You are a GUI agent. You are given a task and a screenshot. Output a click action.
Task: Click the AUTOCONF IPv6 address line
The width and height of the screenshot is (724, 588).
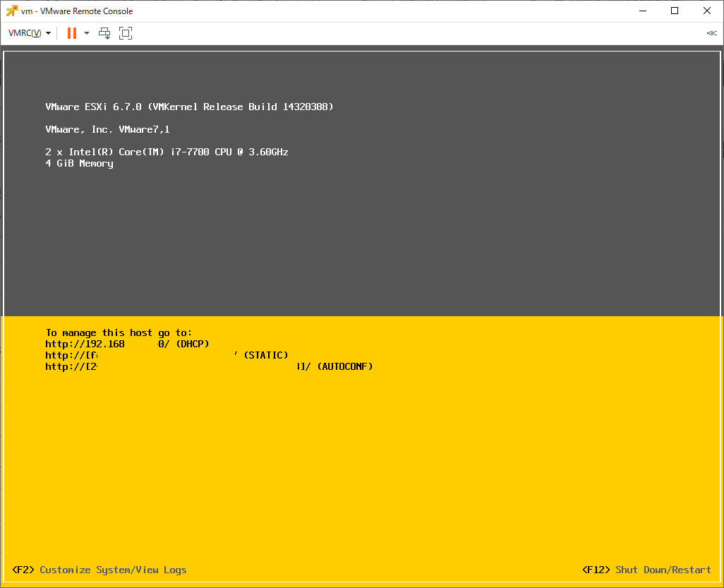(x=209, y=367)
